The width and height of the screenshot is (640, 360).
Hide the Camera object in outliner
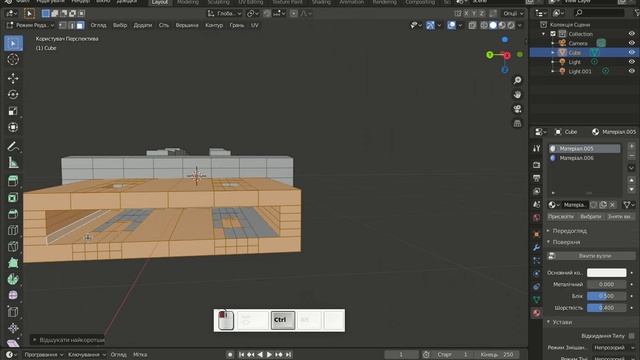tap(631, 43)
